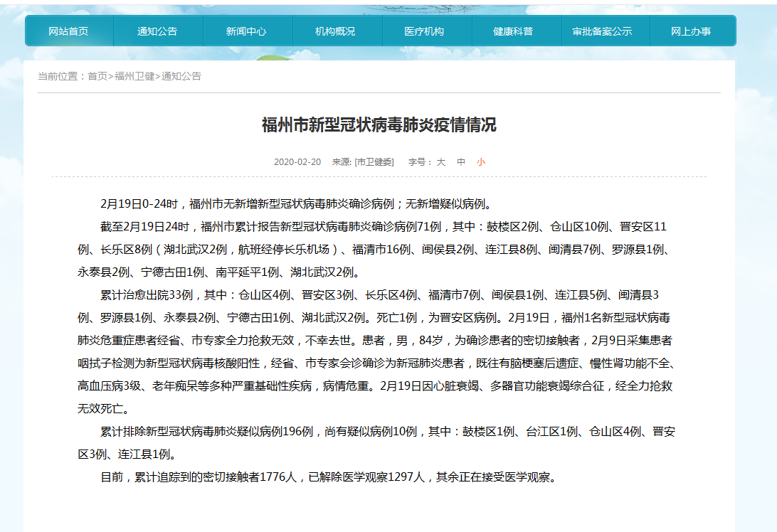Switch font size to 中
This screenshot has height=532, width=777.
click(x=461, y=162)
